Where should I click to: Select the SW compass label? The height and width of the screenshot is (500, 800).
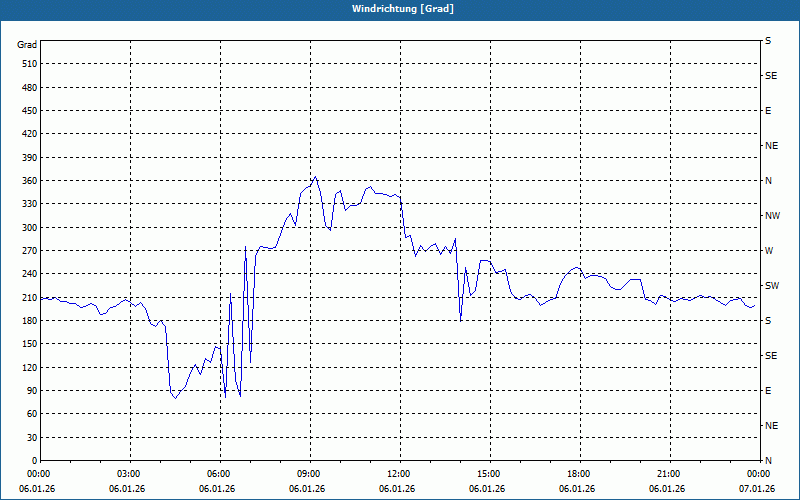coord(772,286)
